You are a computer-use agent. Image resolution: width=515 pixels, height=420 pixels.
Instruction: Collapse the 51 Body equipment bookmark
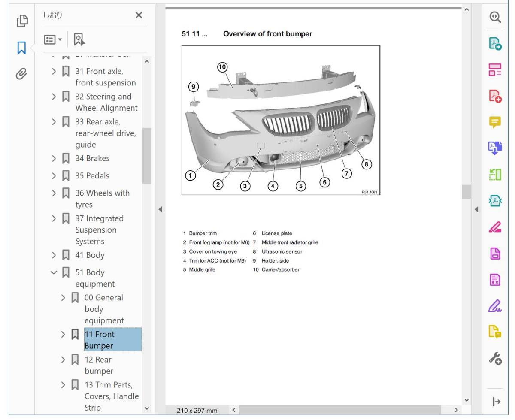pyautogui.click(x=54, y=272)
